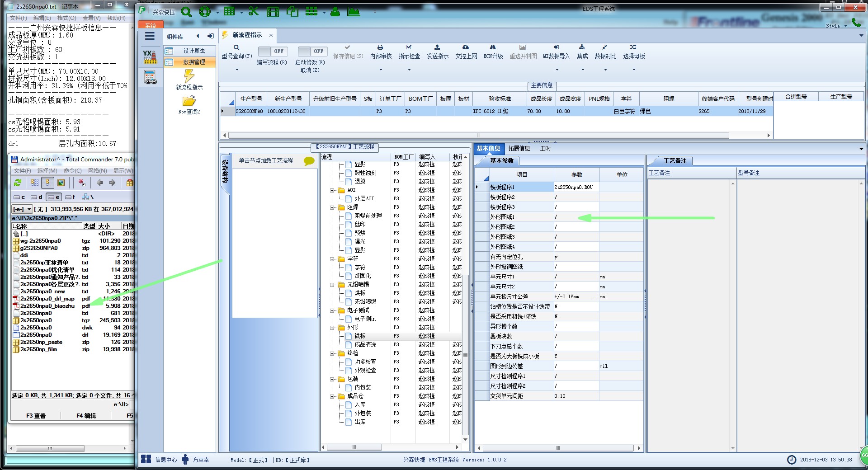
Task: Toggle the 编写流程(R) OFF switch
Action: pyautogui.click(x=272, y=51)
